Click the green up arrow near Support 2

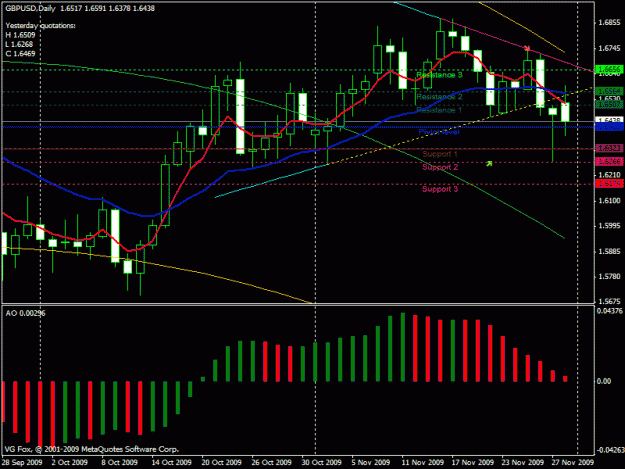click(489, 163)
